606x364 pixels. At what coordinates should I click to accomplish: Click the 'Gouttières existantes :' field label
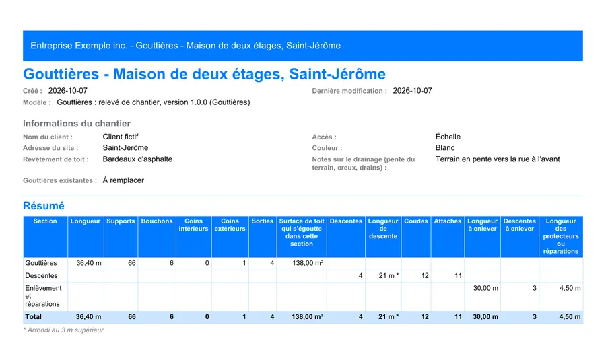tap(60, 180)
